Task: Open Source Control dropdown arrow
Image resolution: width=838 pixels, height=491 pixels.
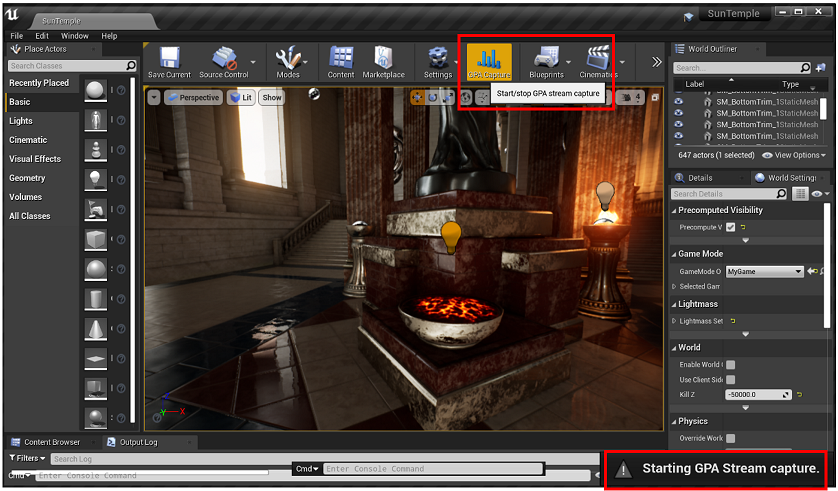Action: click(x=253, y=62)
